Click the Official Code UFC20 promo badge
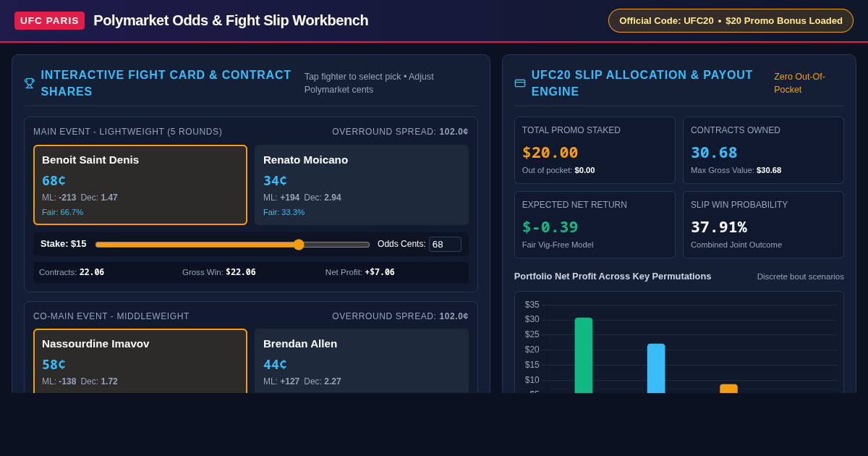This screenshot has width=868, height=456. [731, 20]
